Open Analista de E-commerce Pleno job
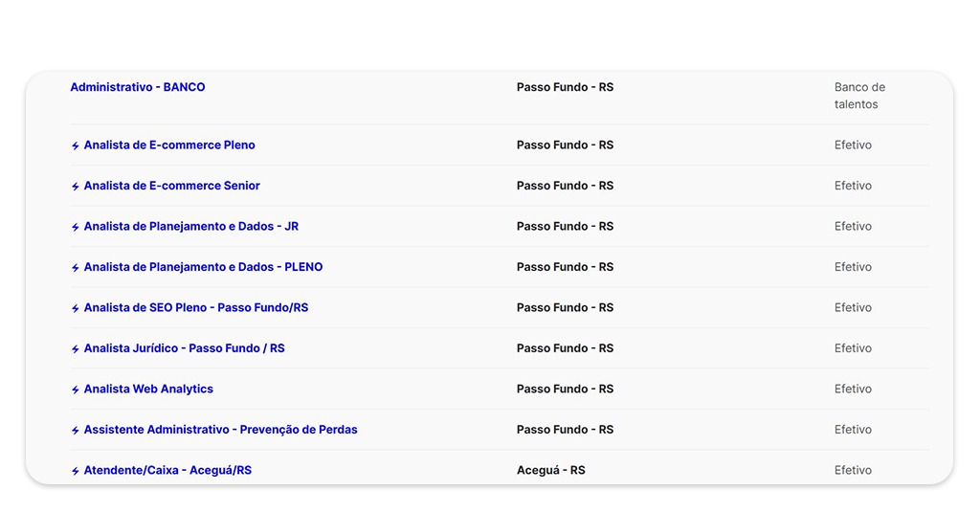This screenshot has width=980, height=513. (169, 145)
